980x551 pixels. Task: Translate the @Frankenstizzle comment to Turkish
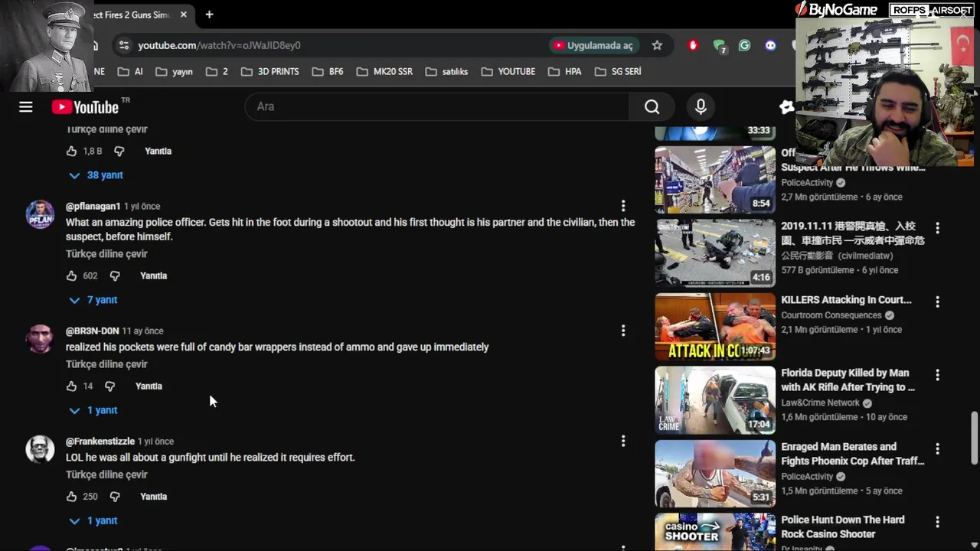(106, 474)
